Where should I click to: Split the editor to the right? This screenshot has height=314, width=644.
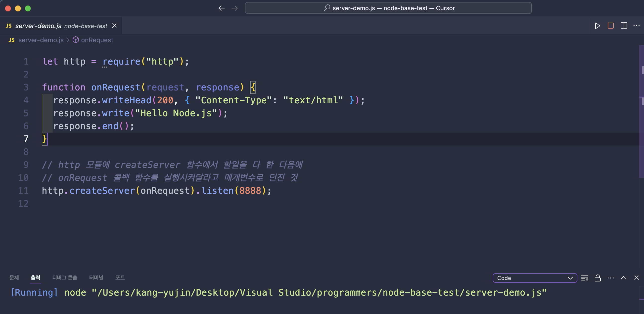coord(624,26)
